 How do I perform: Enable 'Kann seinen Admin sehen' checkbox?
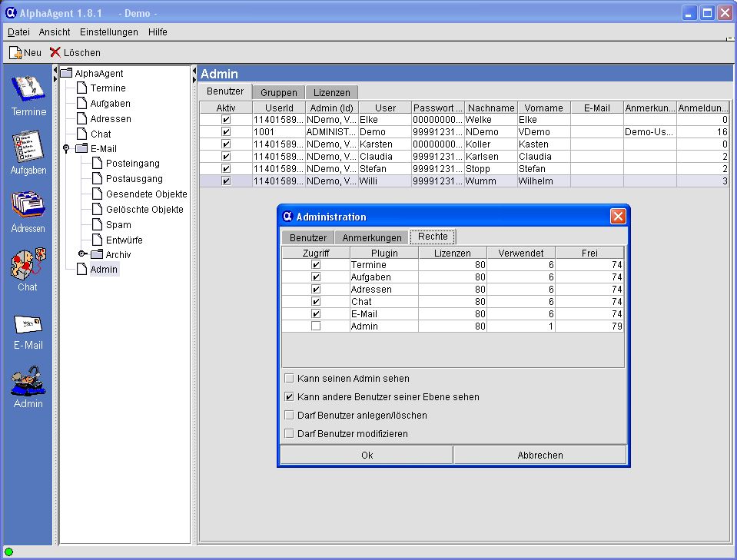(x=289, y=379)
